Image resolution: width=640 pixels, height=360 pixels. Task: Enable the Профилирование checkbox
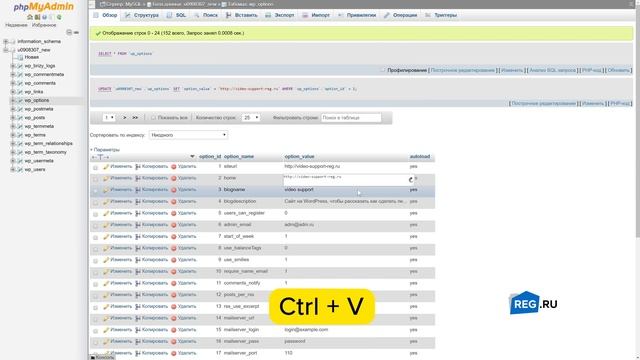tap(382, 70)
